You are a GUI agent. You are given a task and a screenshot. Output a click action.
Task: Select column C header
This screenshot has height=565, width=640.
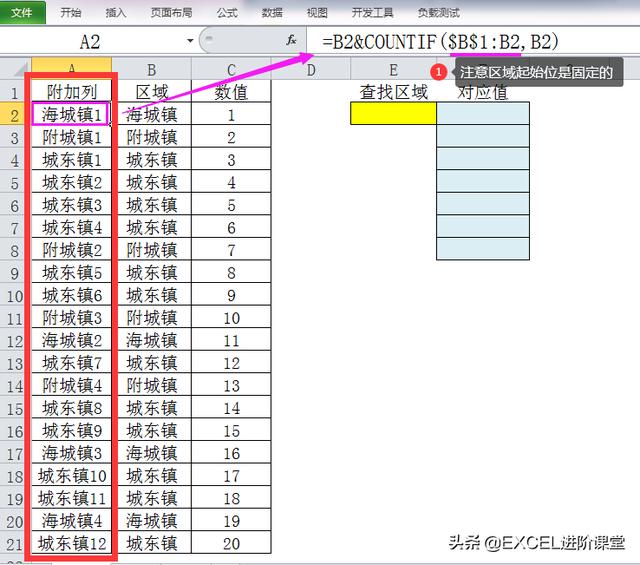click(x=231, y=70)
